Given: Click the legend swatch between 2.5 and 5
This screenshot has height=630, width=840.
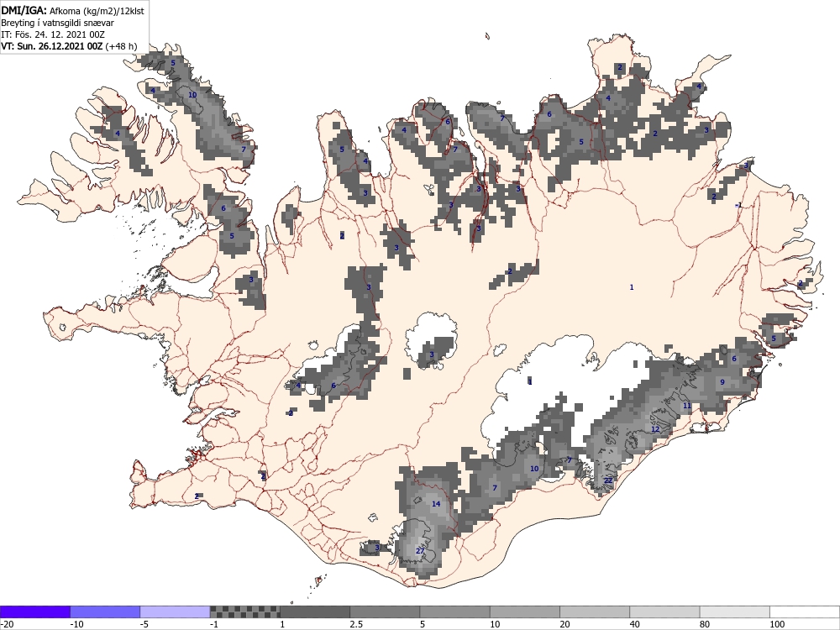Looking at the screenshot, I should point(385,612).
